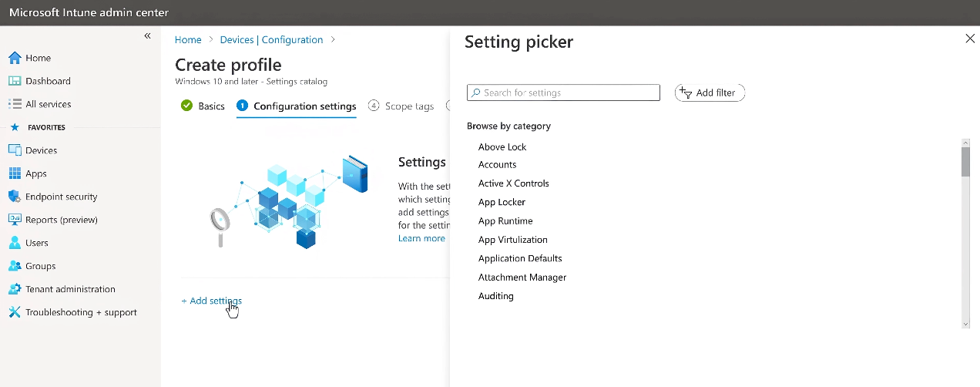This screenshot has width=980, height=387.
Task: Click the Home breadcrumb link
Action: (188, 39)
